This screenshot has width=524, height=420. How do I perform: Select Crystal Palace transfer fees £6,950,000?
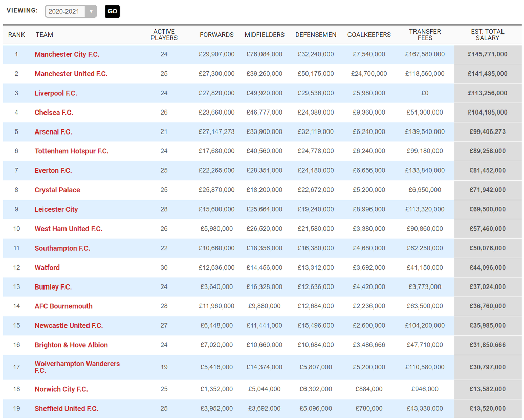point(425,190)
